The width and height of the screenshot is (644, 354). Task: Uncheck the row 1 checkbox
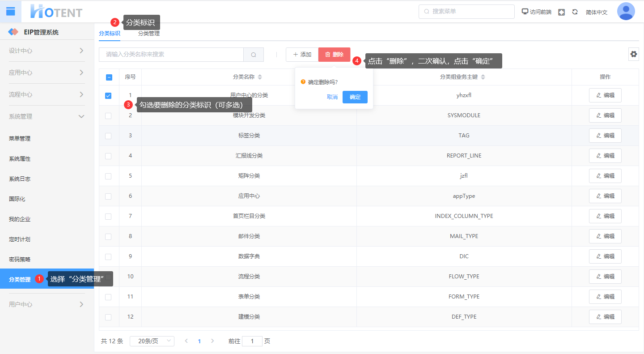108,96
